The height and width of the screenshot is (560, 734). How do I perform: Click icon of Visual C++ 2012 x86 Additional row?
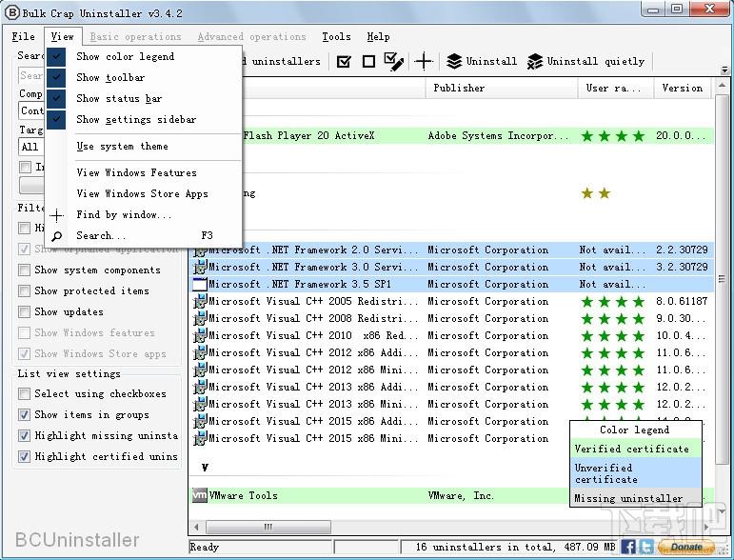click(200, 352)
